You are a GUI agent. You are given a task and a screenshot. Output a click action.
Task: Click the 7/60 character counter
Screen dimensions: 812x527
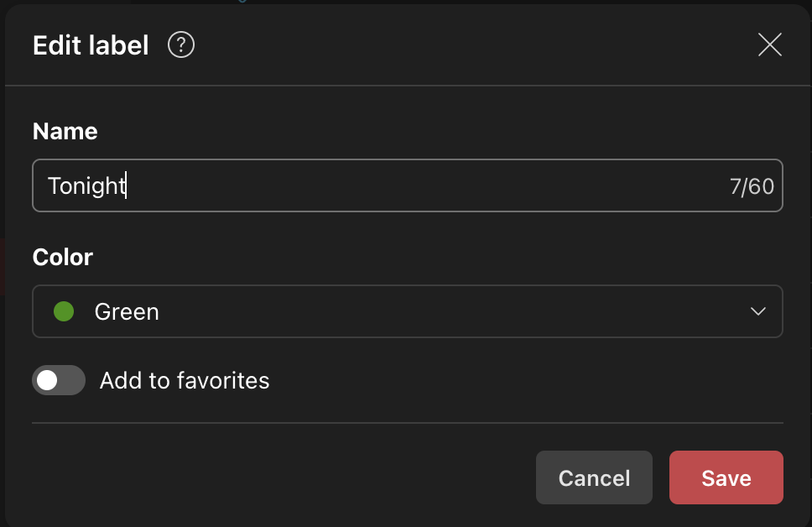pos(752,186)
